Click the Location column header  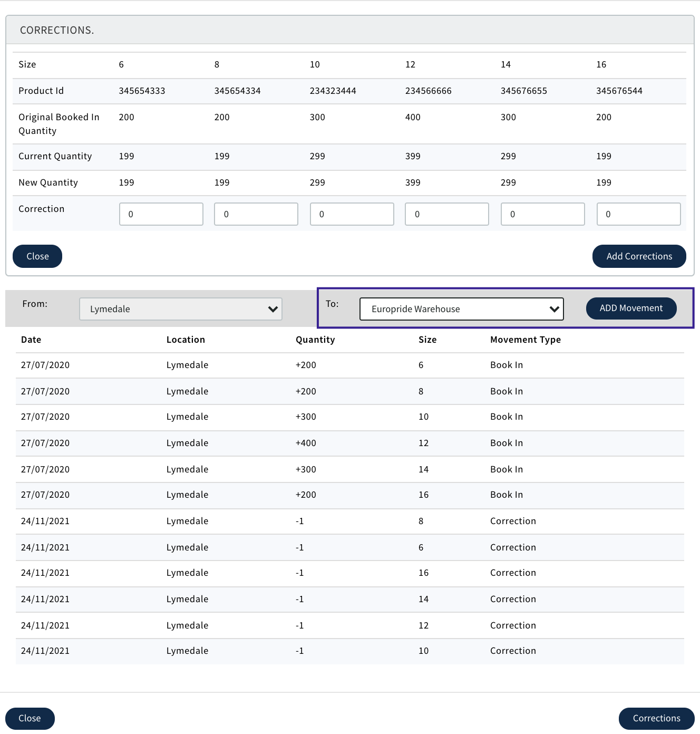(x=186, y=340)
